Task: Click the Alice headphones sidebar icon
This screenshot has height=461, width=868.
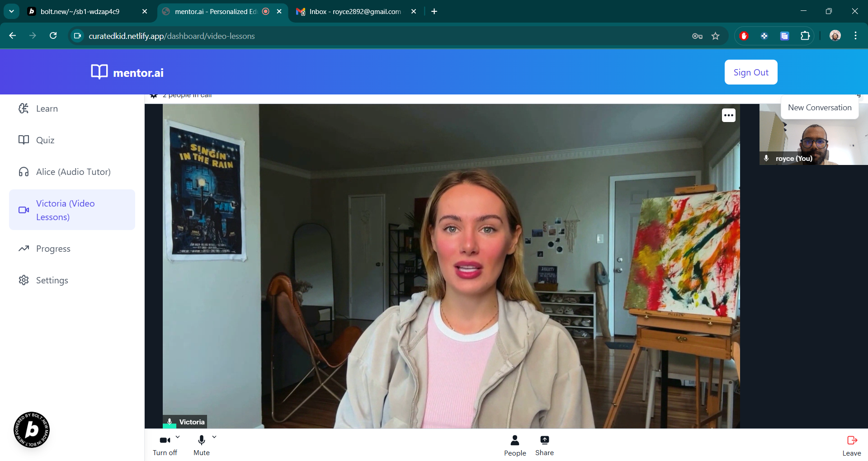Action: pos(24,172)
